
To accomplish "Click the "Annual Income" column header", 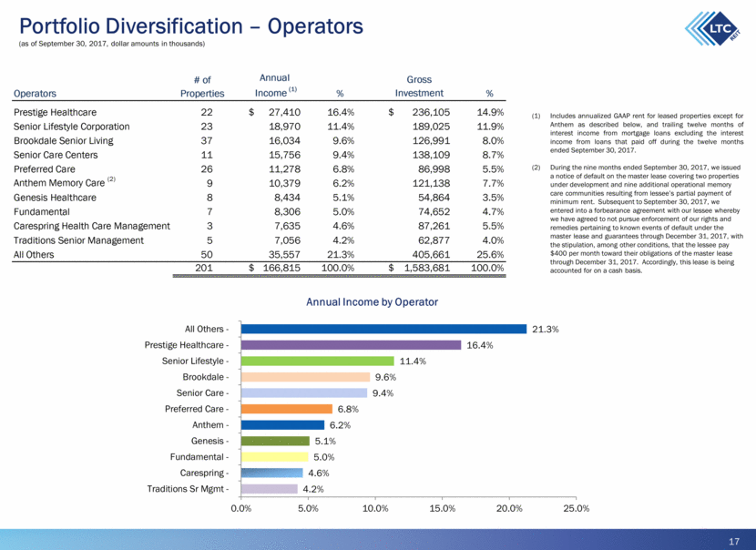I will (x=275, y=86).
